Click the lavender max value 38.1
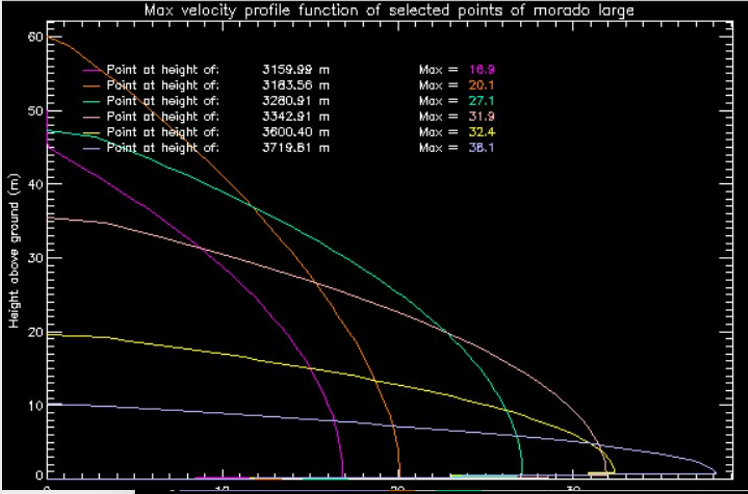The height and width of the screenshot is (494, 748). (482, 148)
